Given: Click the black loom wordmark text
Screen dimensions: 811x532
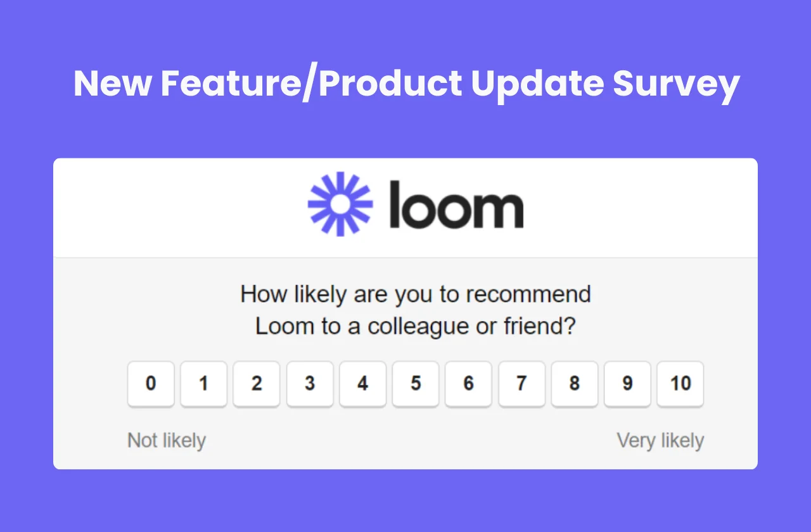Looking at the screenshot, I should [456, 205].
